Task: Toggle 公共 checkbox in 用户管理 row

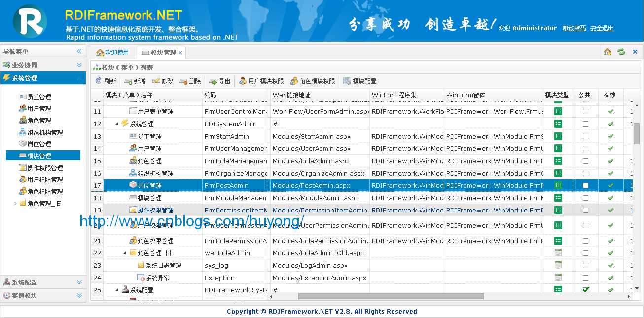Action: [585, 148]
